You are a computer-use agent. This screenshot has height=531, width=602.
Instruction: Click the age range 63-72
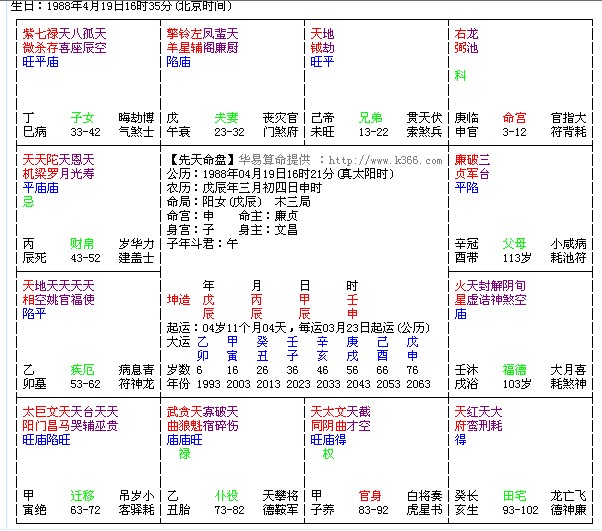point(85,510)
